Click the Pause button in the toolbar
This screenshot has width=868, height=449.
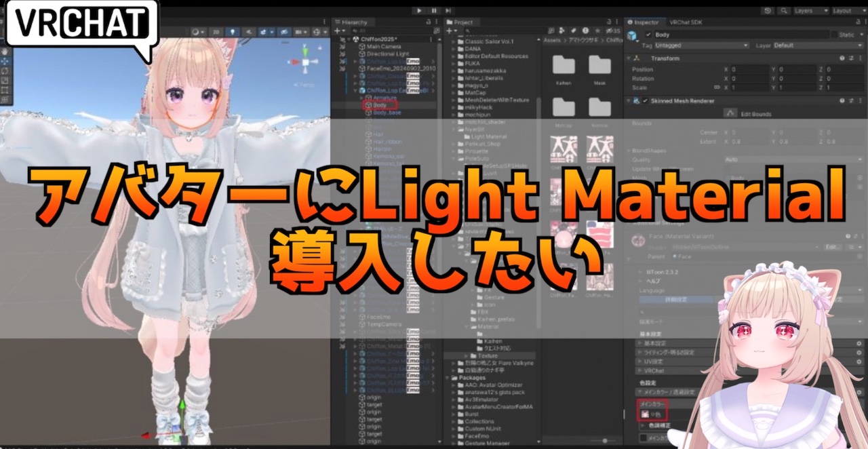click(x=434, y=11)
